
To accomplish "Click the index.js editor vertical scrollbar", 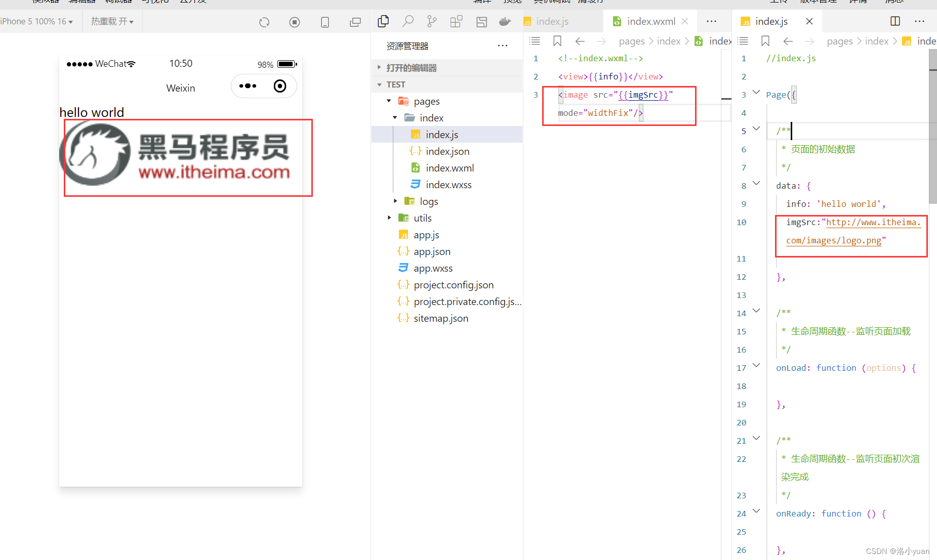I will [x=933, y=126].
